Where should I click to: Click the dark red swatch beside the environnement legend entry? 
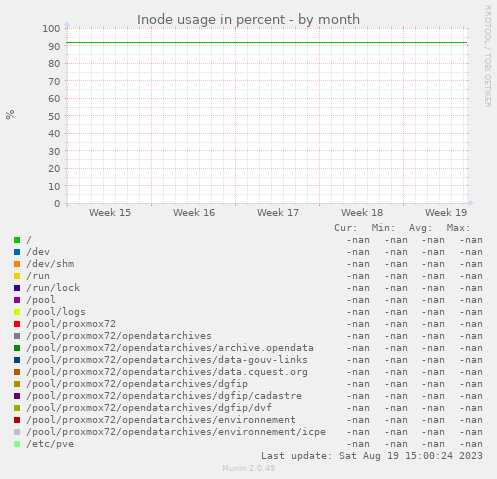click(17, 420)
